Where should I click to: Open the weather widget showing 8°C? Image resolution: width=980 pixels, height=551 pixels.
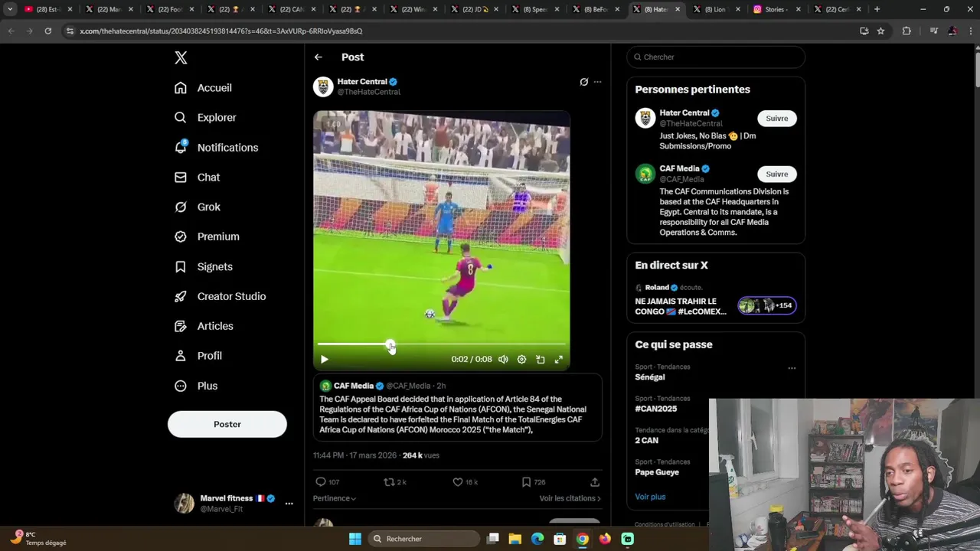(39, 538)
